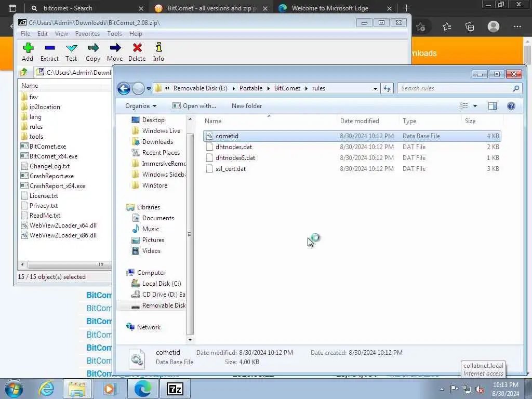Click arrow after Portable in breadcrumb
Viewport: 532px width, 399px height.
pyautogui.click(x=269, y=88)
